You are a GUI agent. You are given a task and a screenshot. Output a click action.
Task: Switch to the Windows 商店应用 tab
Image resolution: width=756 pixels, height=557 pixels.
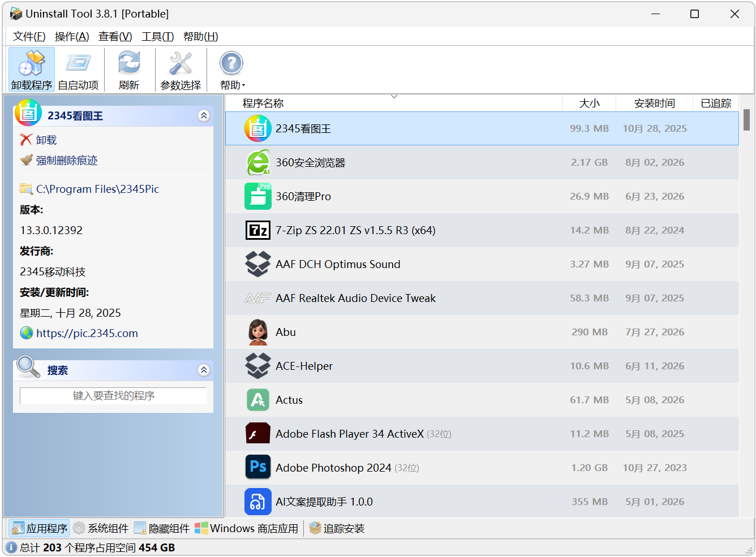(246, 528)
